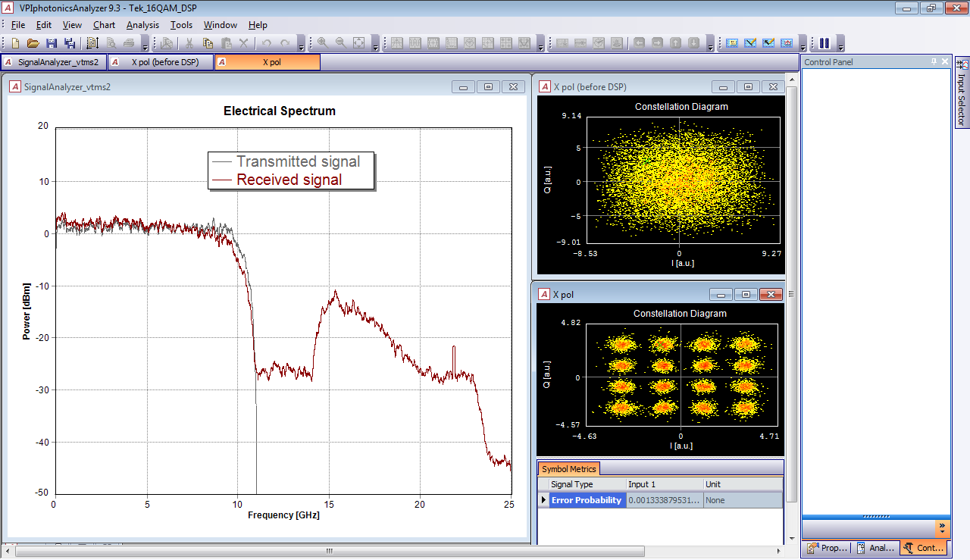Click the Zoom Out magnifier icon
This screenshot has height=560, width=970.
[x=340, y=43]
